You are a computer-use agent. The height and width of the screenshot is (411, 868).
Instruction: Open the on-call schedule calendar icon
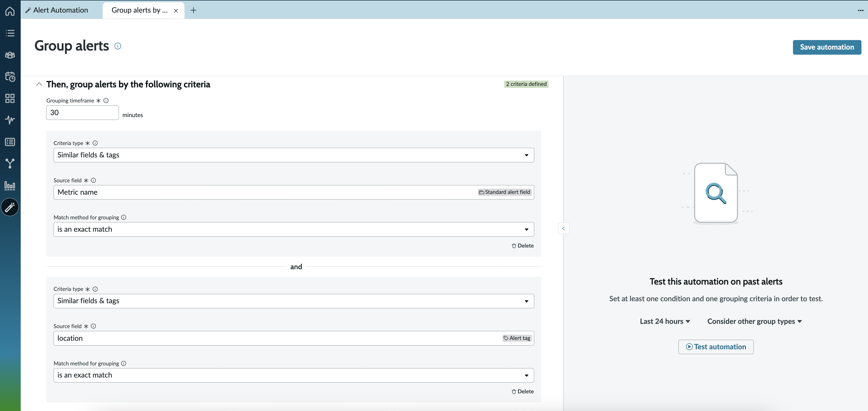click(x=10, y=77)
